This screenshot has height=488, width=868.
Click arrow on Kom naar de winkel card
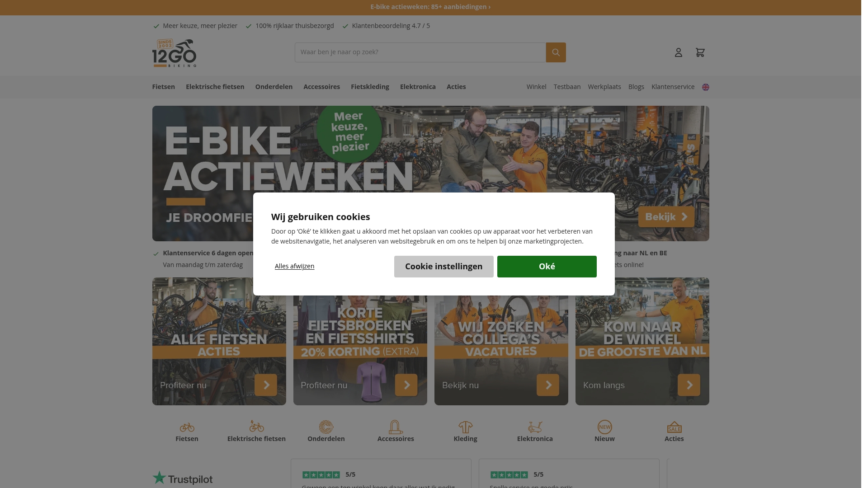click(689, 385)
